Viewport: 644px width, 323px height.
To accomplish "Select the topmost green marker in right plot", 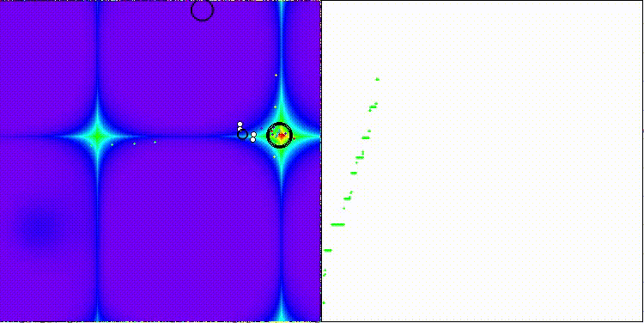I will click(x=377, y=79).
